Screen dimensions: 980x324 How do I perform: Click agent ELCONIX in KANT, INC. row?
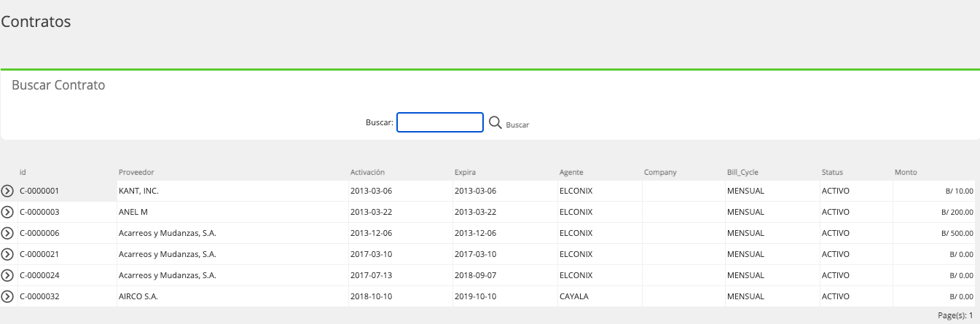(x=576, y=191)
